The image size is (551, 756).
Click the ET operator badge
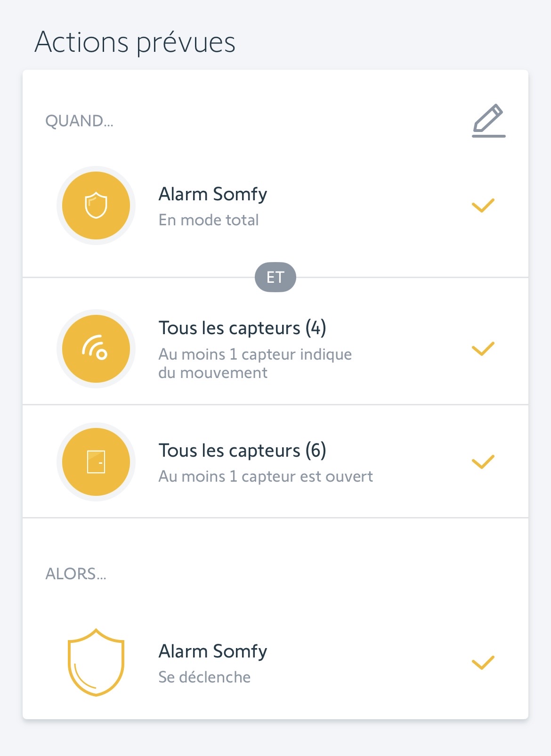(x=275, y=277)
